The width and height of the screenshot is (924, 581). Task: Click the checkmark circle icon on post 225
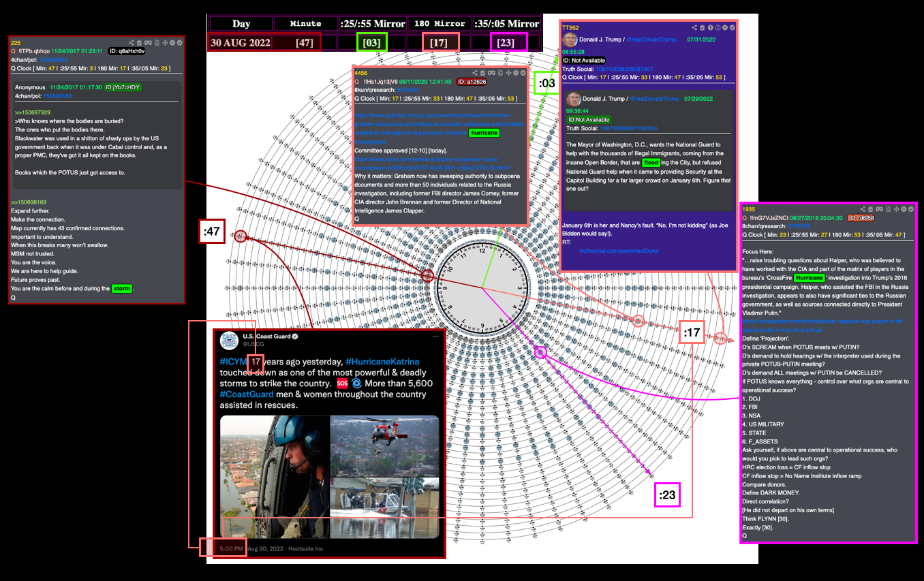pyautogui.click(x=180, y=43)
